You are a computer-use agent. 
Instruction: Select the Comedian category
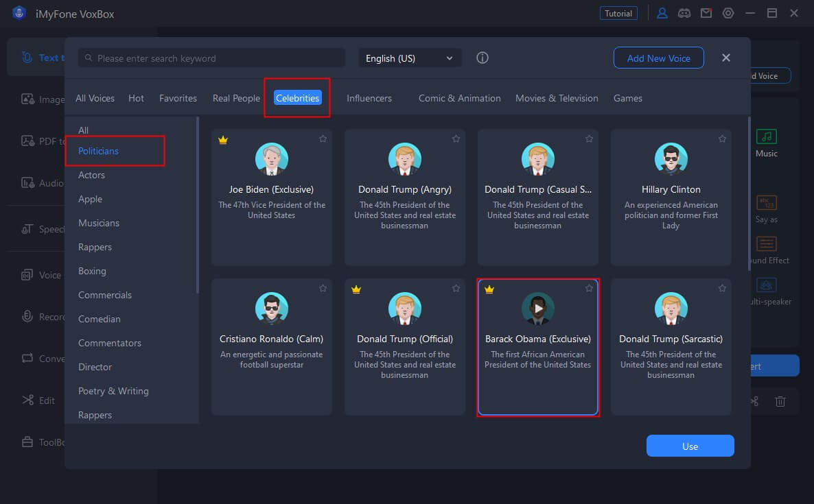[99, 319]
